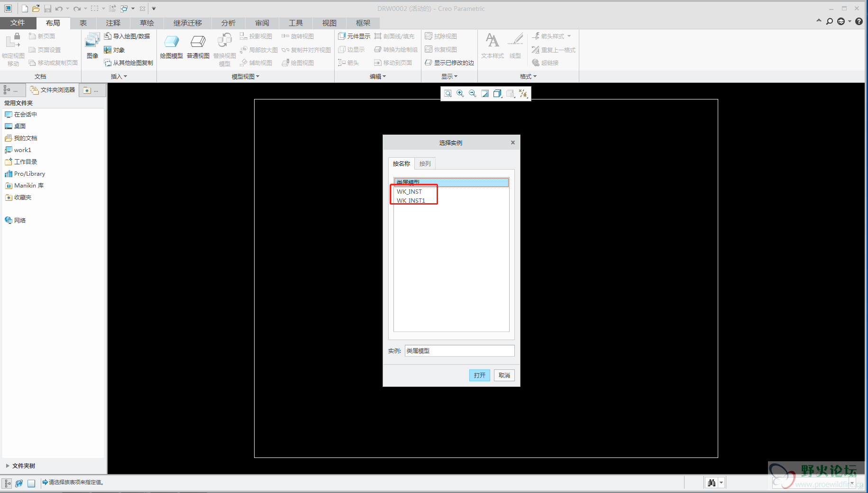Screen dimensions: 868x493
Task: Switch to the 草绘 ribbon tab
Action: pos(147,23)
